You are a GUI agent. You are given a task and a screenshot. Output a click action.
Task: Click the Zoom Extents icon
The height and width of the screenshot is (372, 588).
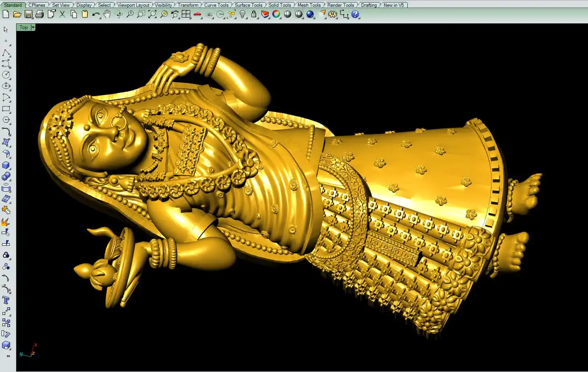(152, 14)
